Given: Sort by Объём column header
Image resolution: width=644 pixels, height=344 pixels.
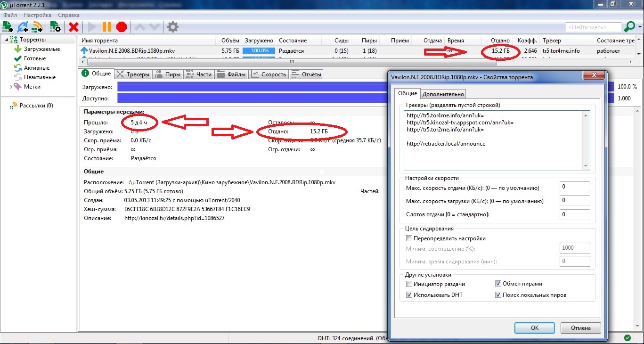Looking at the screenshot, I should click(229, 41).
